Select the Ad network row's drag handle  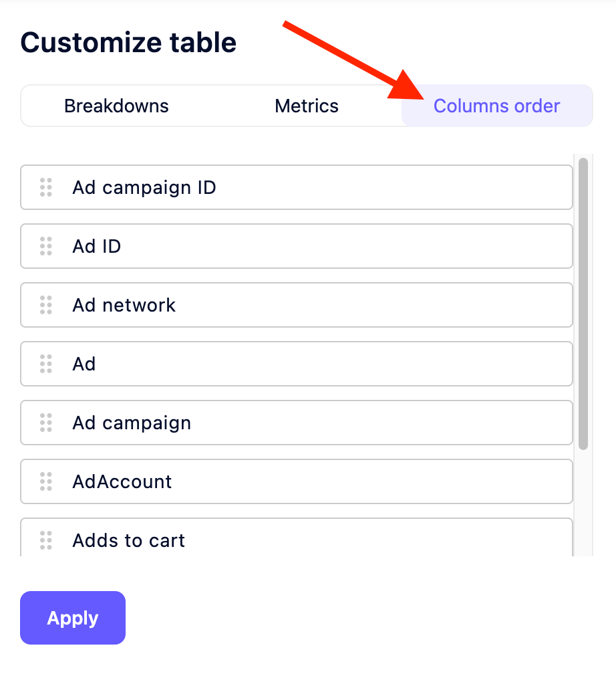click(x=45, y=305)
